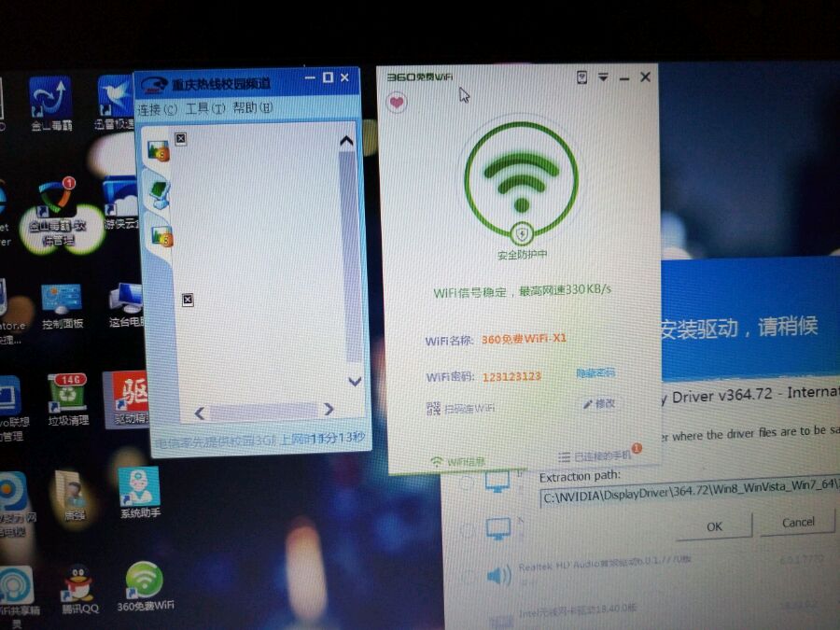Viewport: 840px width, 630px height.
Task: Click the scroll right arrow in 重庆热线 window
Action: (x=329, y=409)
